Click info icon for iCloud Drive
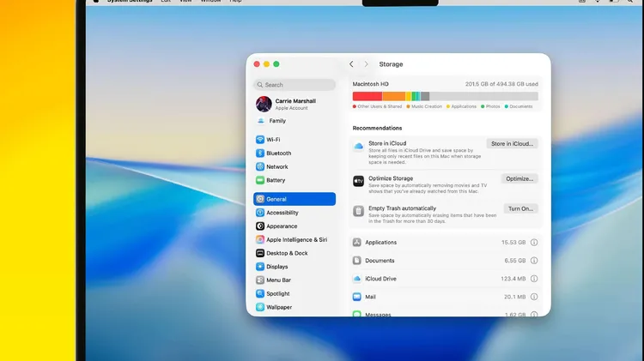 coord(534,279)
